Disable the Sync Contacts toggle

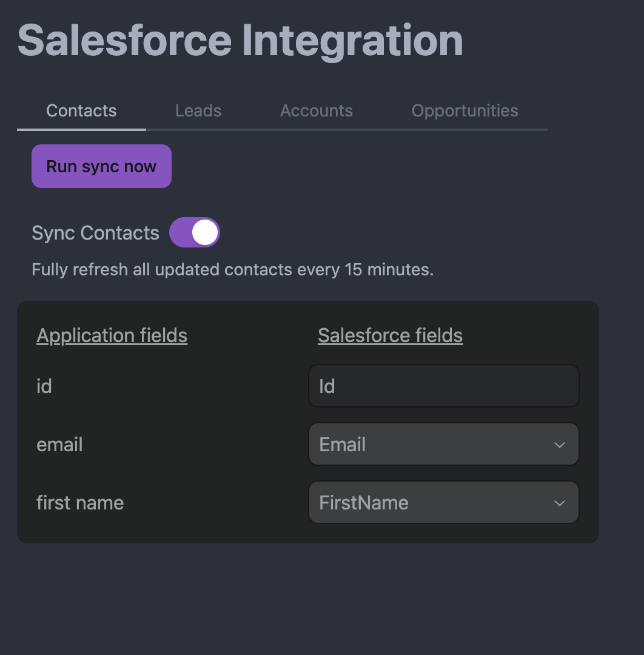click(195, 232)
